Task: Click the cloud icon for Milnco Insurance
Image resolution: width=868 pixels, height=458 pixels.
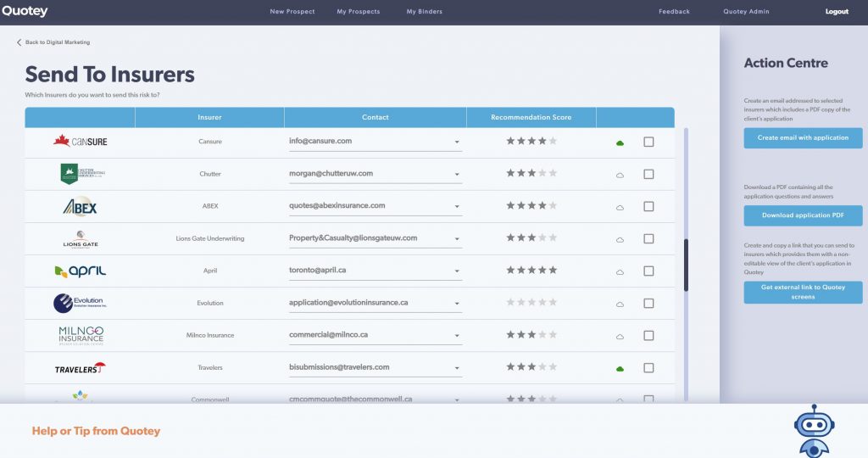Action: pos(620,337)
